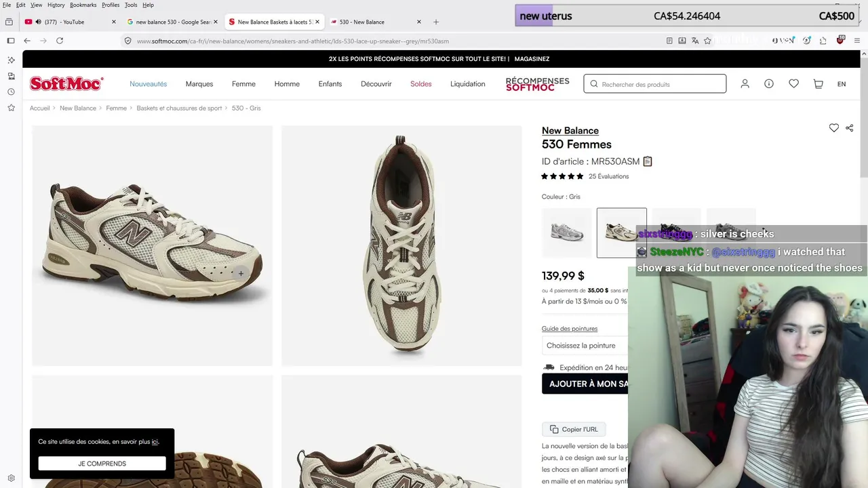Open Nouveautés navigation category
The height and width of the screenshot is (488, 868).
[149, 84]
